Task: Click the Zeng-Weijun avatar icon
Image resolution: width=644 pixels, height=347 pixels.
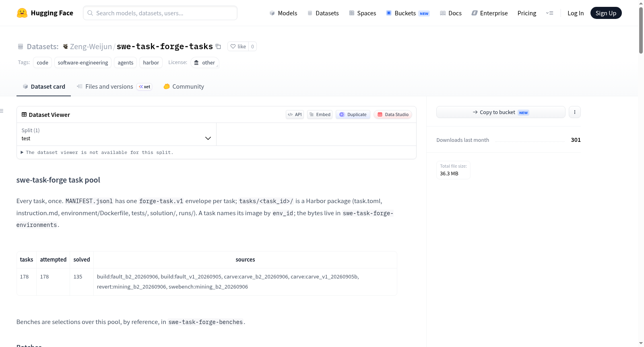Action: pos(66,46)
